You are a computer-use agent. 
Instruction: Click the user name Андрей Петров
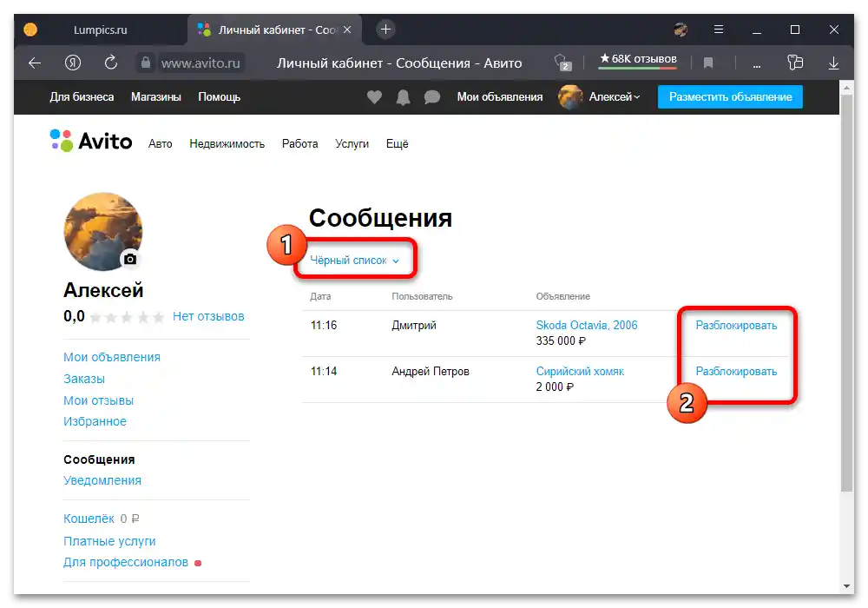(431, 372)
